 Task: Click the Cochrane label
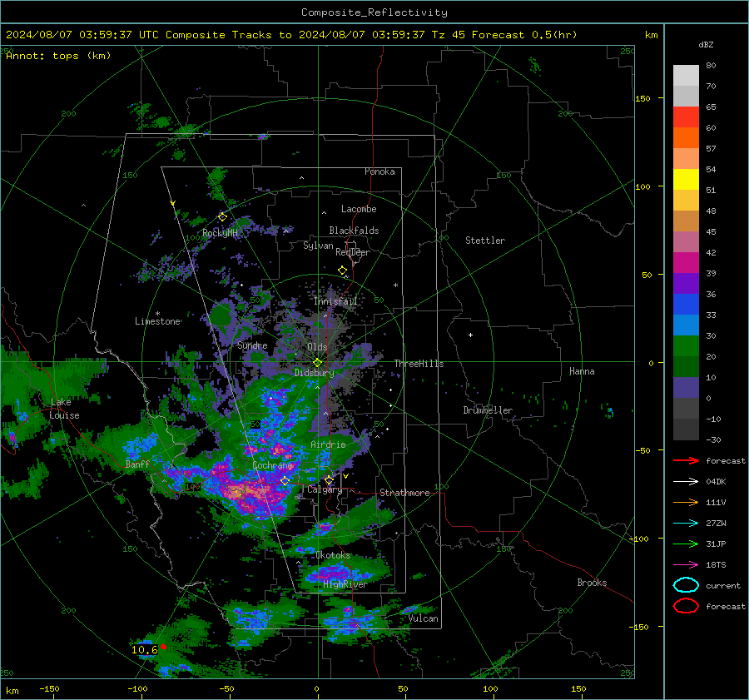click(272, 465)
